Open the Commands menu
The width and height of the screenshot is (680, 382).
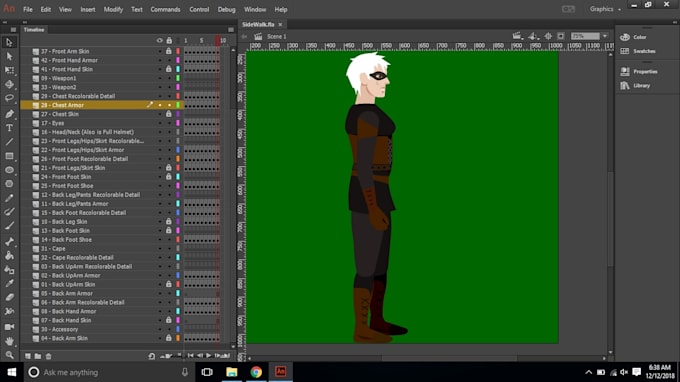[165, 9]
